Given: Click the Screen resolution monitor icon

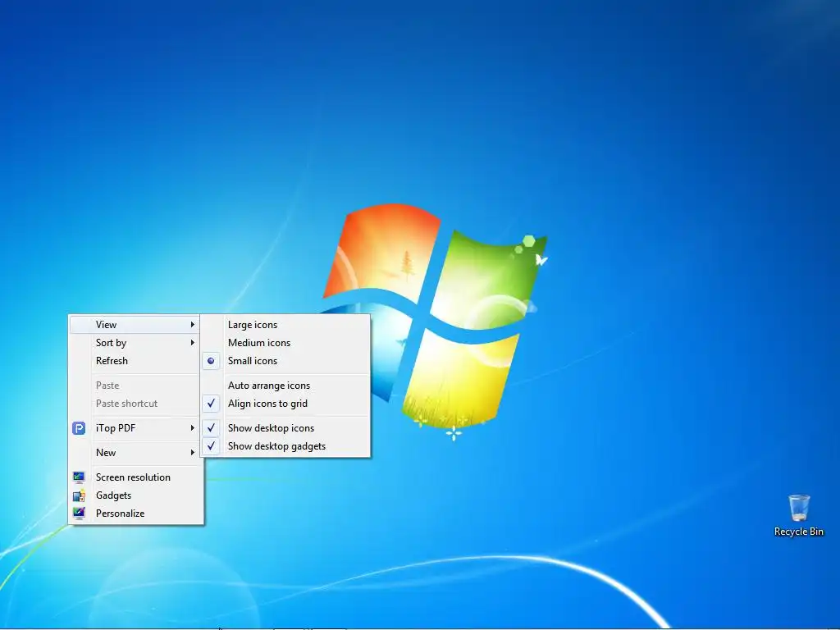Looking at the screenshot, I should point(79,477).
